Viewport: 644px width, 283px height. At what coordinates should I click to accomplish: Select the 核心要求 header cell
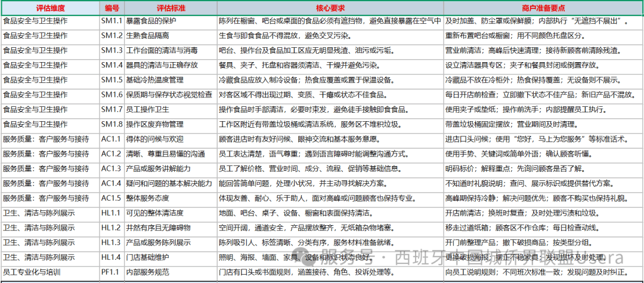[330, 8]
